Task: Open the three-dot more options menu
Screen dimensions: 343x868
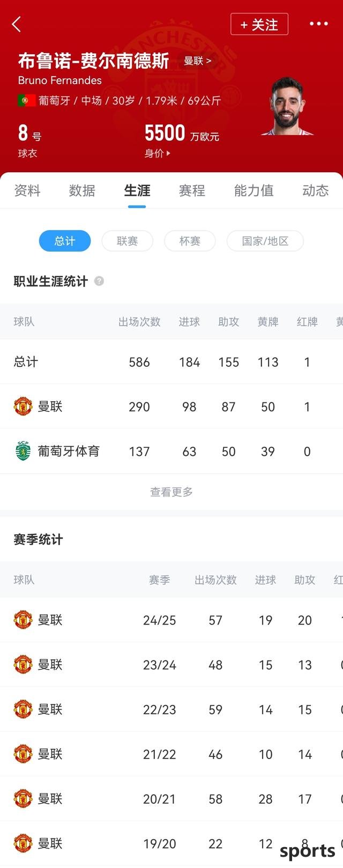Action: point(318,24)
